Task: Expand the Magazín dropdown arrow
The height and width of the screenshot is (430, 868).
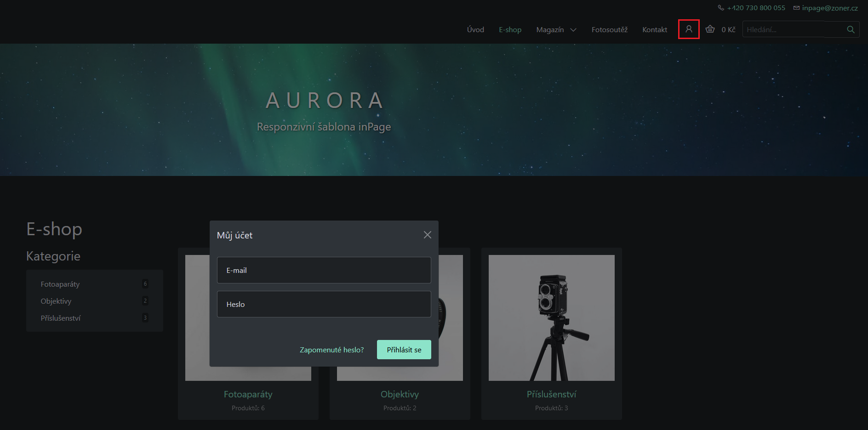Action: [573, 30]
